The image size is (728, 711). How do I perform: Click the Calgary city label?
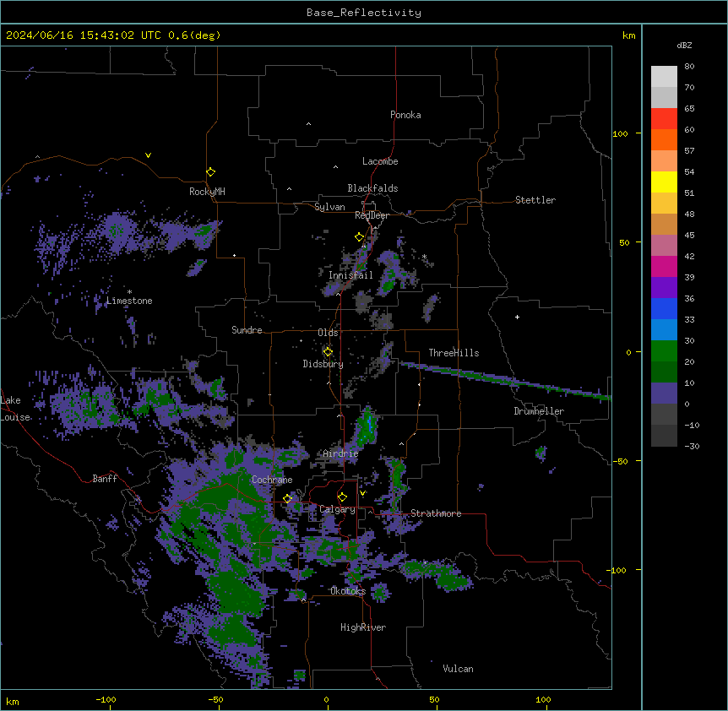click(x=337, y=509)
